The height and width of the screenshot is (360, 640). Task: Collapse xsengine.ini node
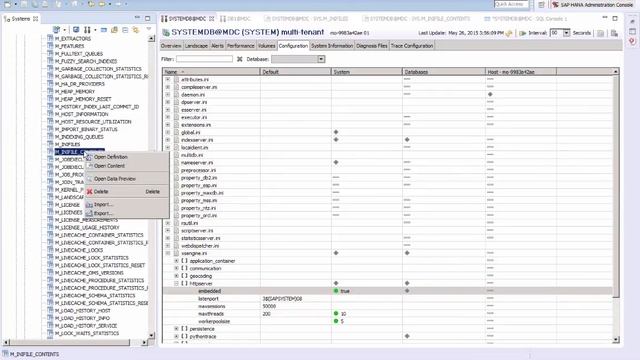[168, 253]
